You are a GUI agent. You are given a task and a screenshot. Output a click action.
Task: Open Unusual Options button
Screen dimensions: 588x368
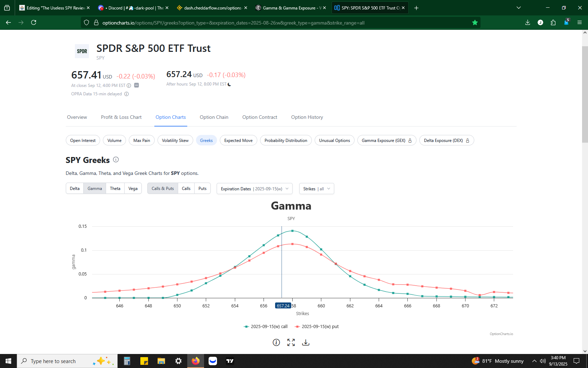coord(334,141)
